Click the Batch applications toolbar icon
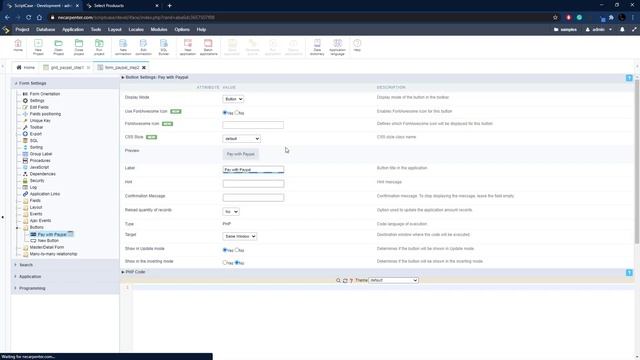640x360 pixels. tap(208, 47)
